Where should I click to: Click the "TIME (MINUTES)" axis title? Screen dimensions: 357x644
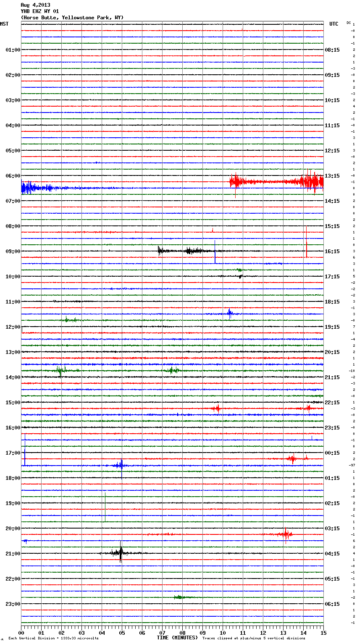pyautogui.click(x=177, y=638)
